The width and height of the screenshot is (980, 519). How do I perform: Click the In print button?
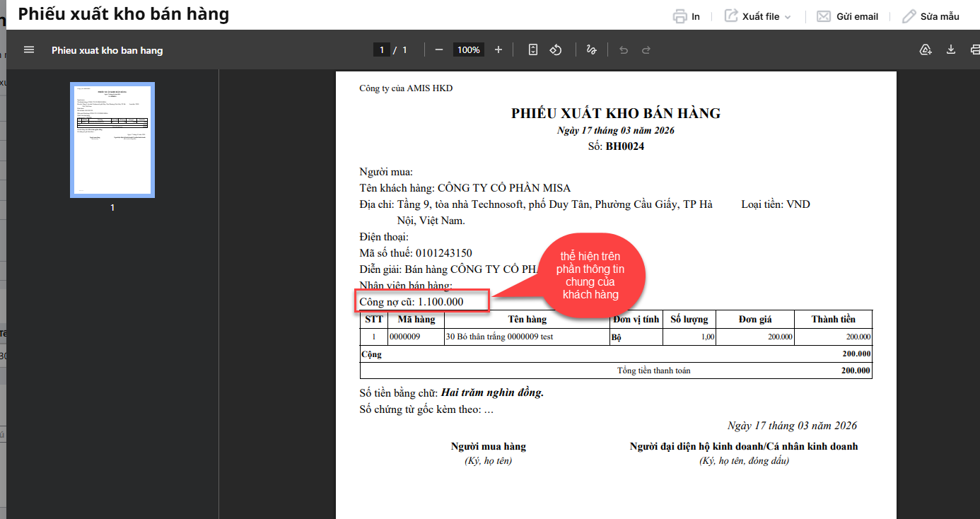687,16
